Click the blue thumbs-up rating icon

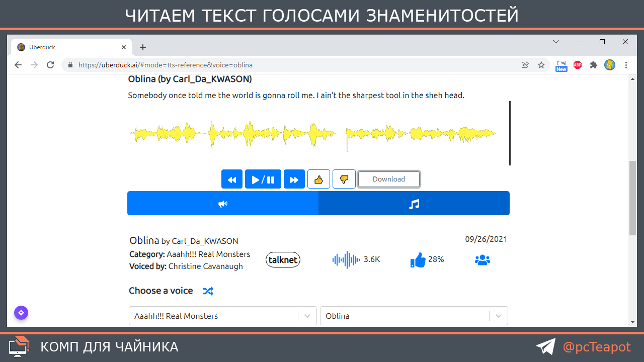pos(418,260)
